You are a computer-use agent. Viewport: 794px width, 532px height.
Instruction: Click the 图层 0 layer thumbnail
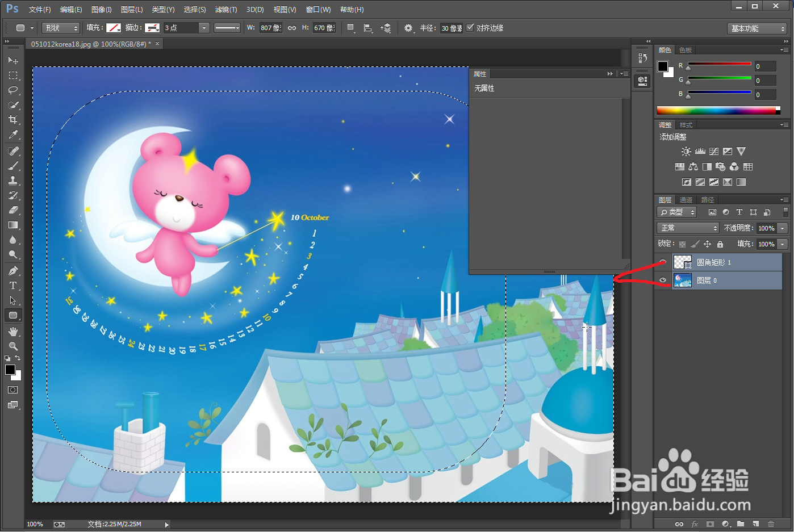click(682, 280)
